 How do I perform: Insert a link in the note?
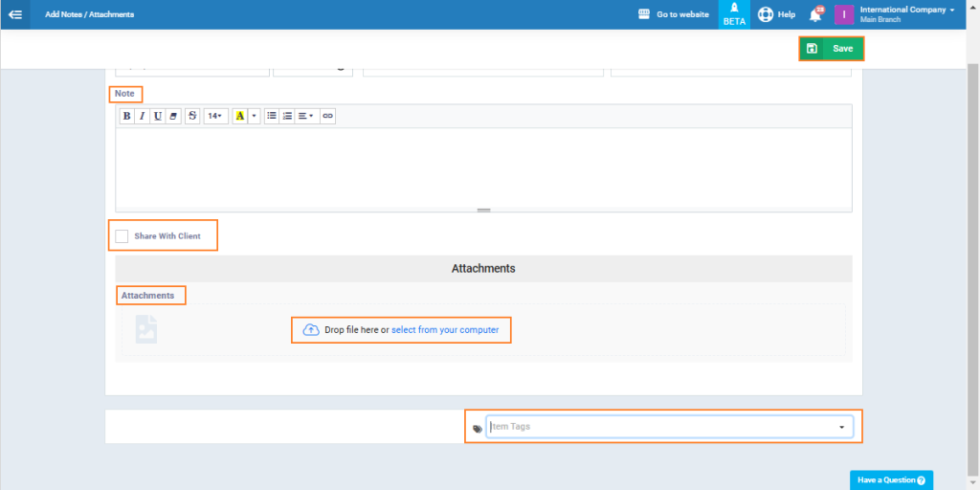coord(327,116)
